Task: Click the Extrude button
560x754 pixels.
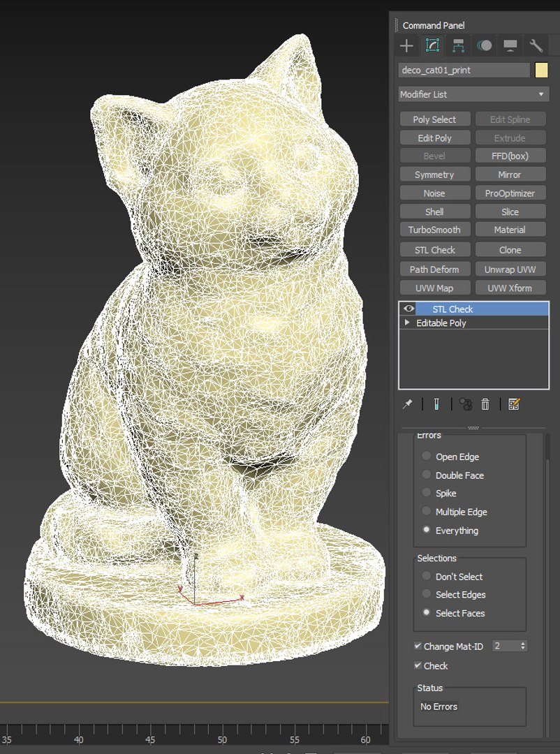Action: tap(510, 138)
